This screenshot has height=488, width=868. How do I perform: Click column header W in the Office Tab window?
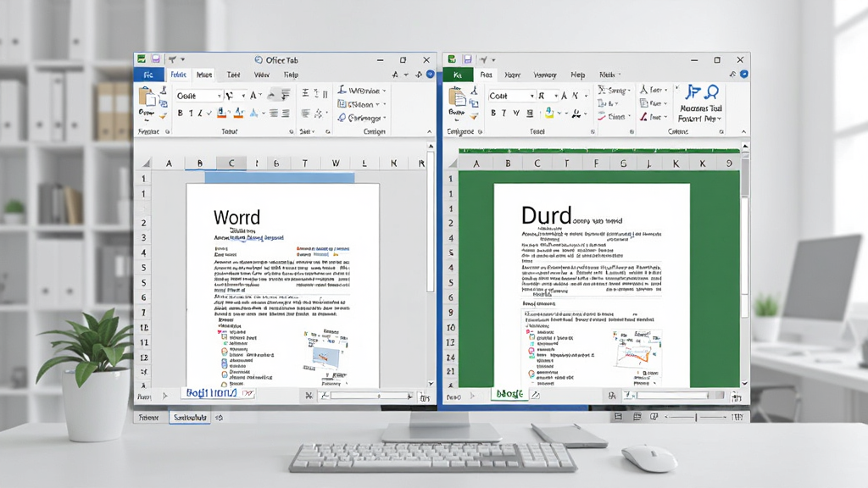pos(336,164)
